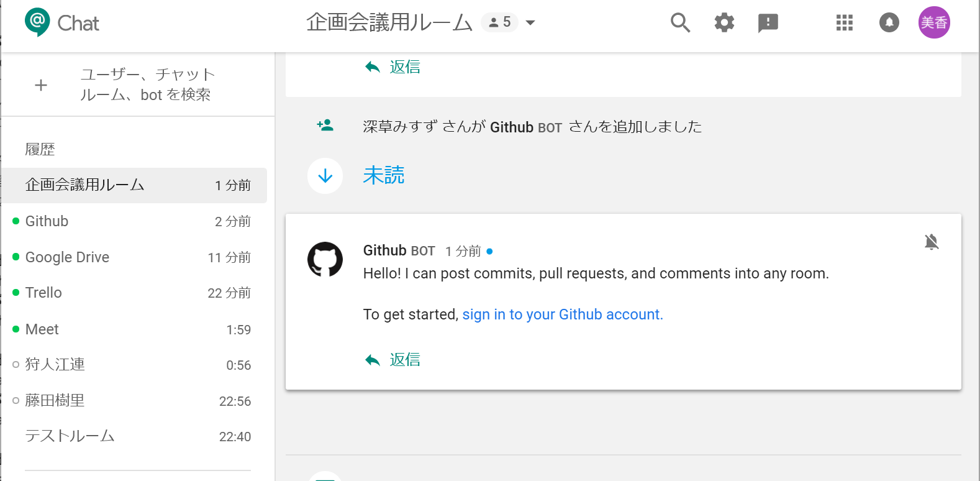The width and height of the screenshot is (980, 481).
Task: Click the plus icon to start chat
Action: click(41, 85)
